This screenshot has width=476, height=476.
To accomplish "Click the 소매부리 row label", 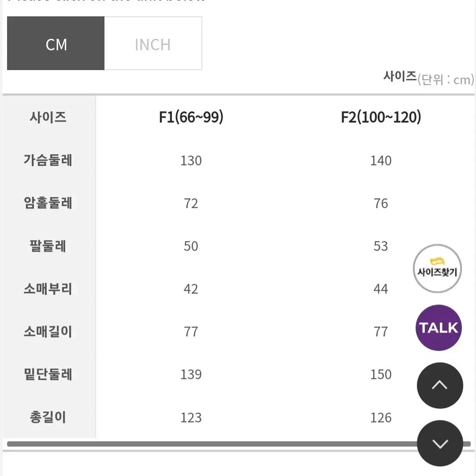I will click(x=48, y=289).
